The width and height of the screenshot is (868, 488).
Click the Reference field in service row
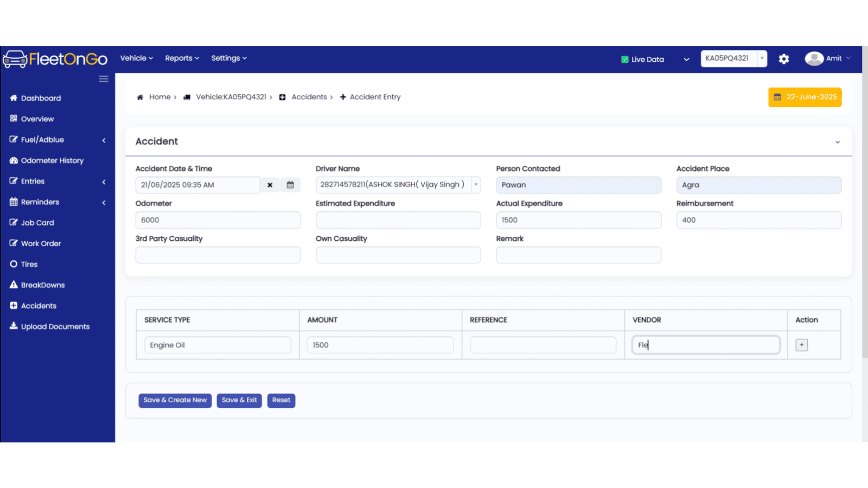[543, 345]
